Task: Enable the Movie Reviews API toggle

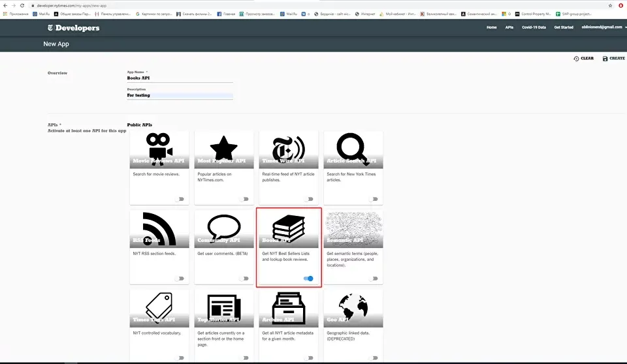Action: [180, 199]
